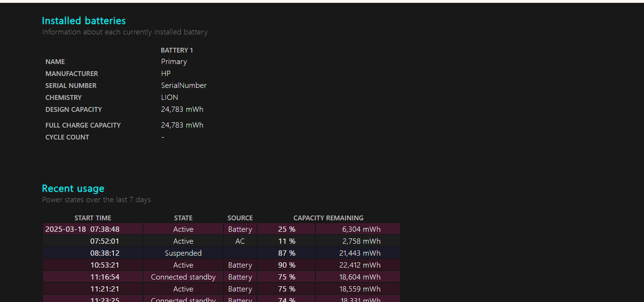Select the FULL CHARGE CAPACITY value
The image size is (644, 302).
pos(182,125)
